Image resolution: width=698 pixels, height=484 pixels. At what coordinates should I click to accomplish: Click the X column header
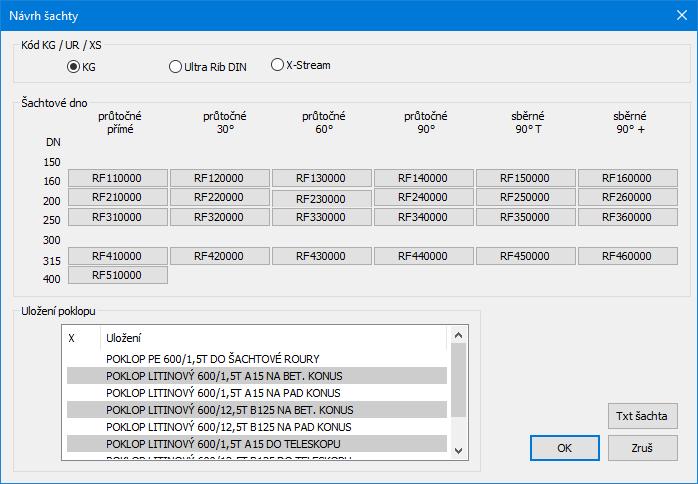[x=82, y=338]
